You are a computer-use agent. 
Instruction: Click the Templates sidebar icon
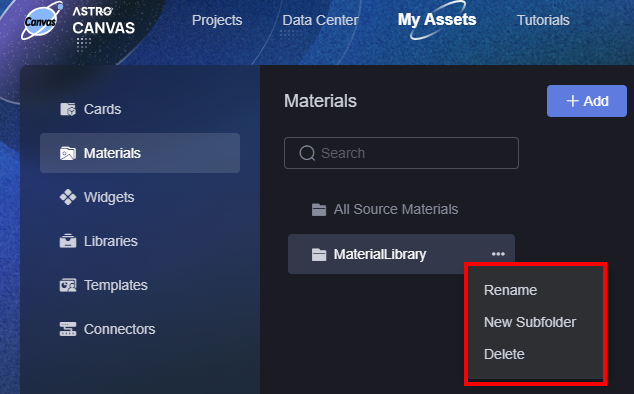[x=68, y=285]
